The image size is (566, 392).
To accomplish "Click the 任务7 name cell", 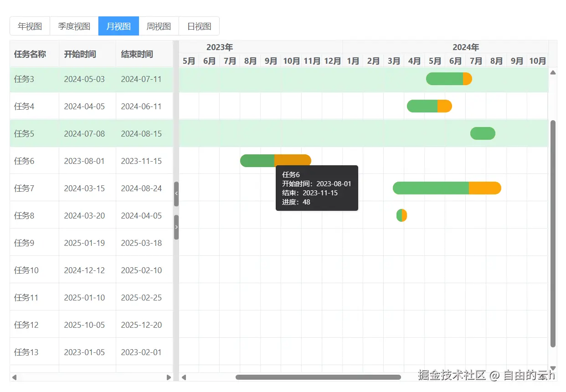I will tap(34, 188).
